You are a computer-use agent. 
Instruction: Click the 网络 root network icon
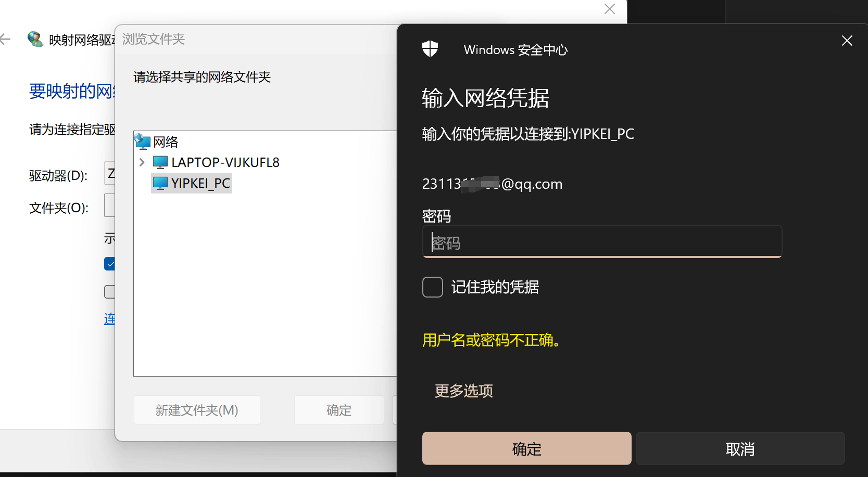pyautogui.click(x=142, y=141)
